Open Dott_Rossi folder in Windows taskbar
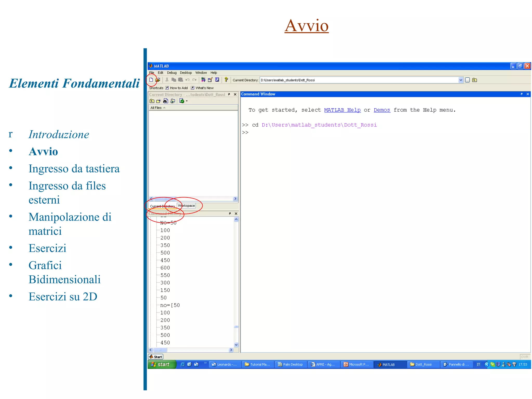Image resolution: width=532 pixels, height=399 pixels. pos(423,364)
